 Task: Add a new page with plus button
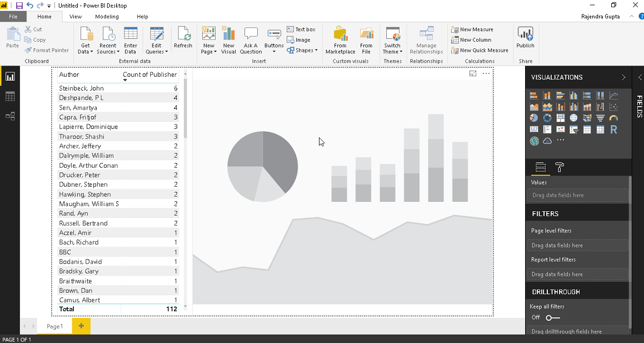point(81,326)
